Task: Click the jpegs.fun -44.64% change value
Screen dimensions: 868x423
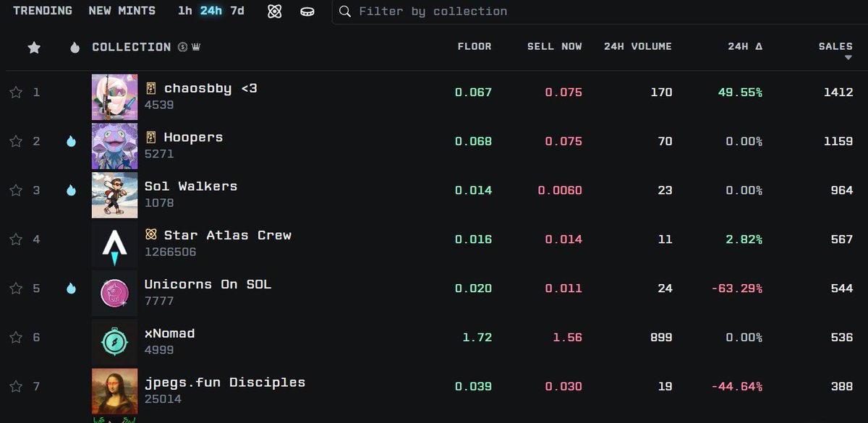Action: pos(736,387)
